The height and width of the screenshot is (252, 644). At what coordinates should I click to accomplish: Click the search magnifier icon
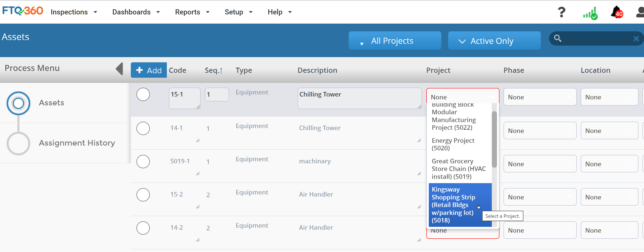[558, 38]
